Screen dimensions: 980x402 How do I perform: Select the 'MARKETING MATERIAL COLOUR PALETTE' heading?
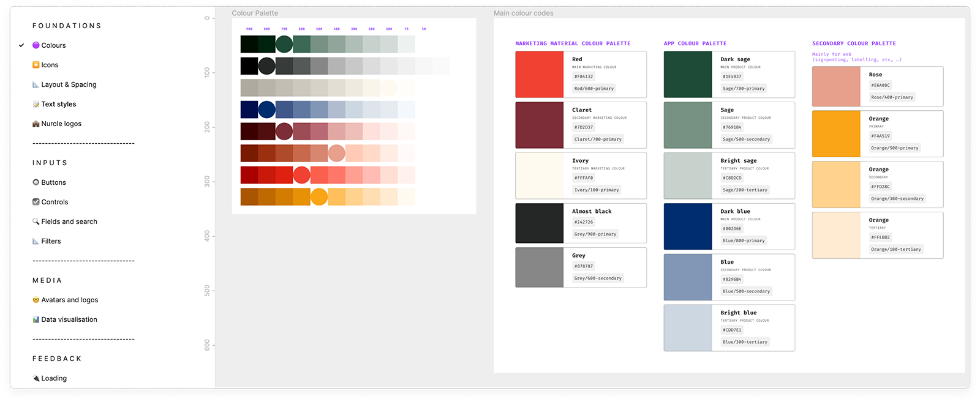coord(573,43)
